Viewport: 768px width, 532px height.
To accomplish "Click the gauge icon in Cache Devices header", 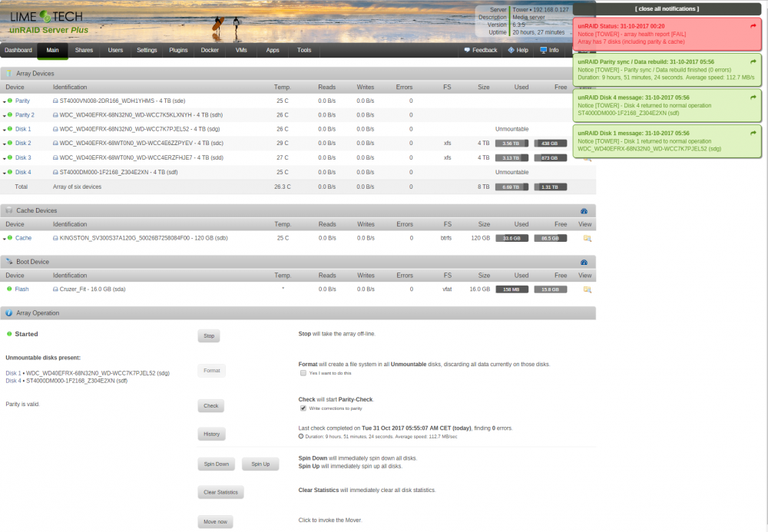I will pyautogui.click(x=584, y=211).
